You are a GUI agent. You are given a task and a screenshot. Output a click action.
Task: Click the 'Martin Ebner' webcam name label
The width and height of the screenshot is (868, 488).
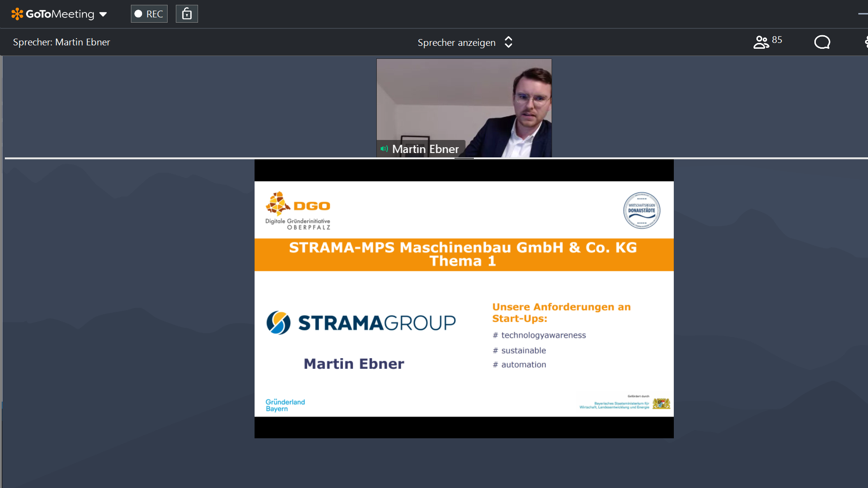tap(425, 149)
